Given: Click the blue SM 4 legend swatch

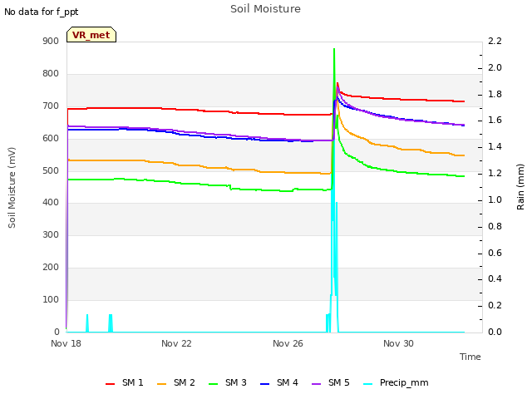Looking at the screenshot, I should pos(265,384).
